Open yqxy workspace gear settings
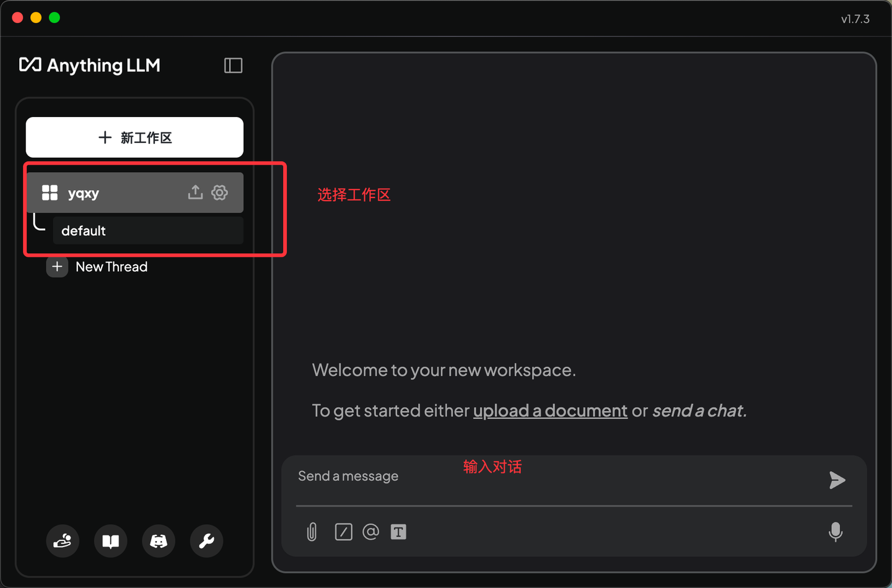Viewport: 892px width, 588px height. click(x=219, y=192)
